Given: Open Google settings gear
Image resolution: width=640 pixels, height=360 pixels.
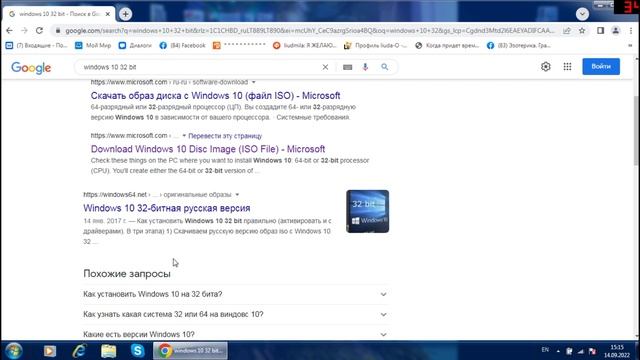Looking at the screenshot, I should point(546,67).
